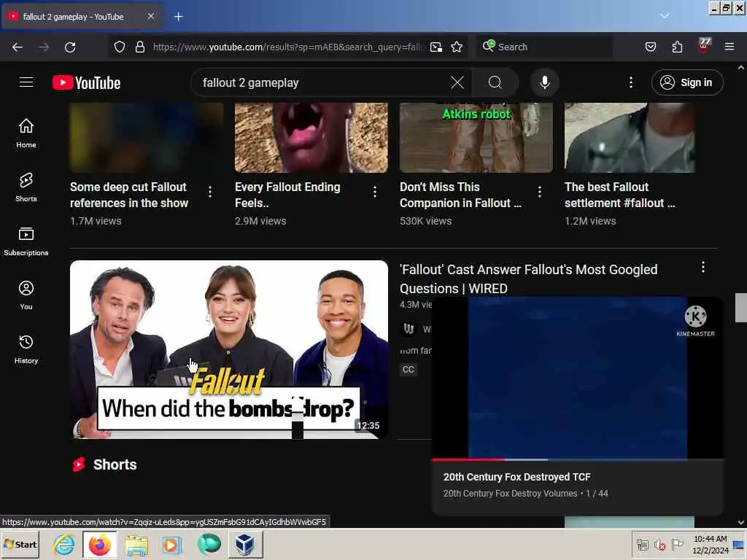Open 'Fallout Cast Answer' video title
Screen dimensions: 747x560
528,279
